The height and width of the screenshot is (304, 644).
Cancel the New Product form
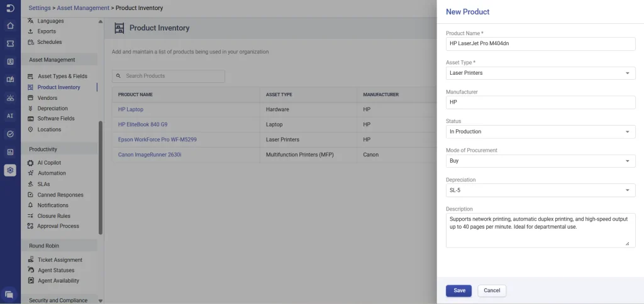[x=492, y=290]
